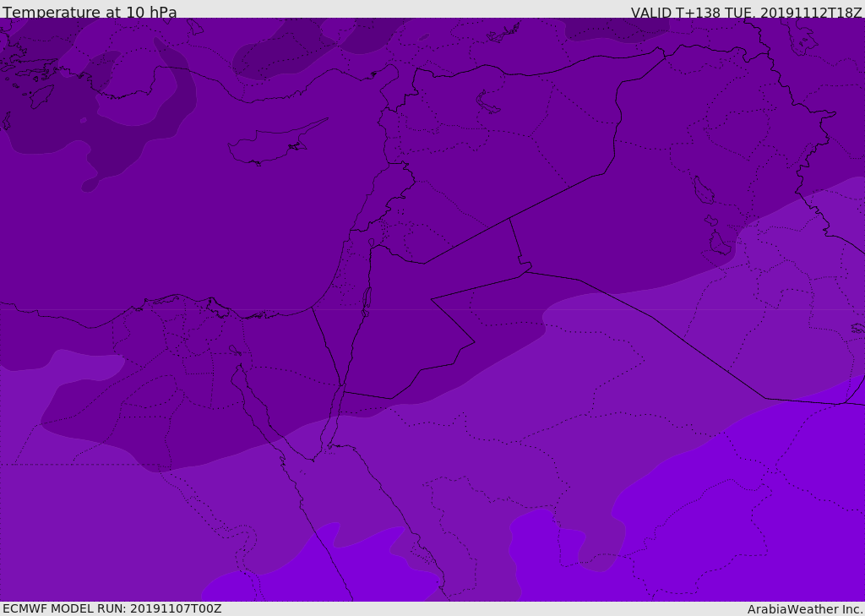Click Lake Tharthar in central Iraq
Screen dimensions: 865x616
click(704, 190)
